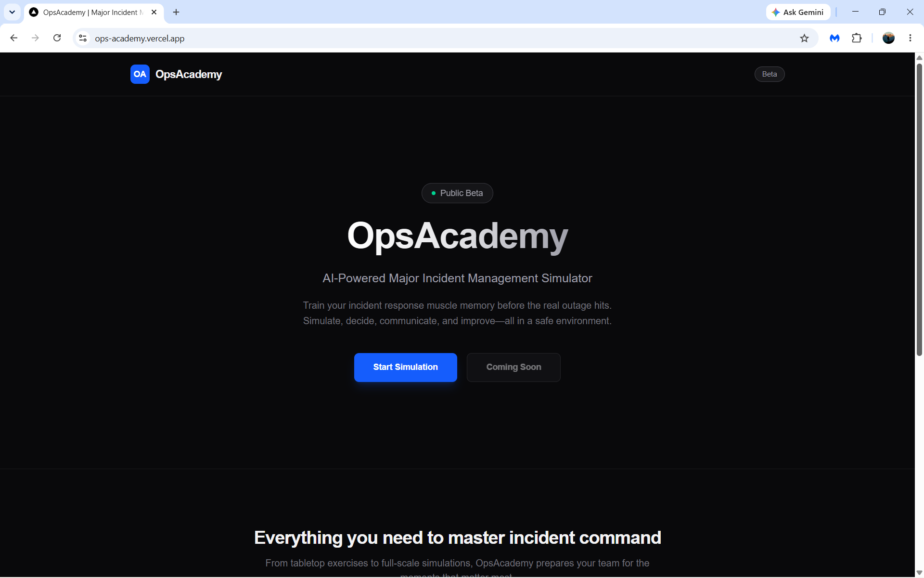Image resolution: width=924 pixels, height=578 pixels.
Task: Go back using browser back arrow
Action: click(x=14, y=38)
